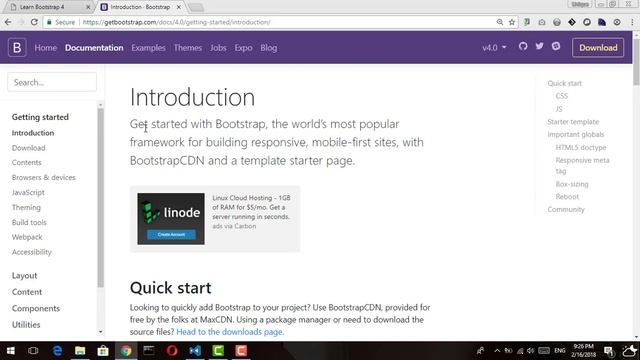The height and width of the screenshot is (360, 640).
Task: Open Task View in taskbar
Action: (x=33, y=351)
